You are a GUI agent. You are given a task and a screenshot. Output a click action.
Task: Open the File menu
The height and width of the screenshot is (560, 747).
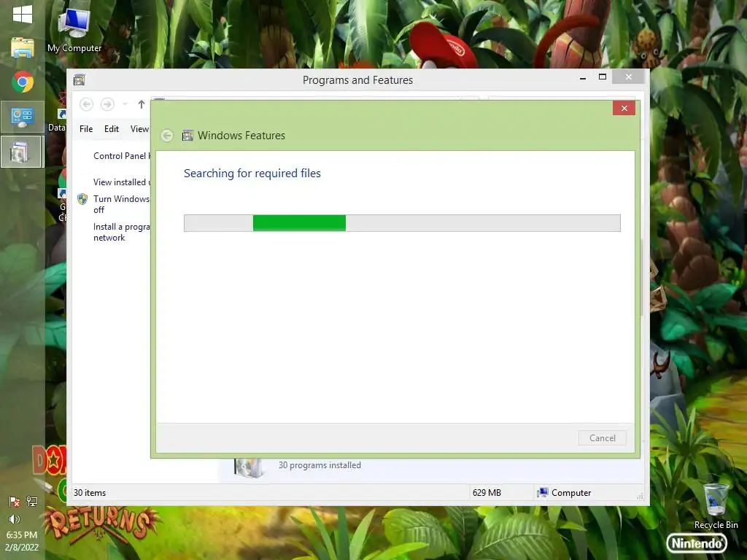click(86, 129)
